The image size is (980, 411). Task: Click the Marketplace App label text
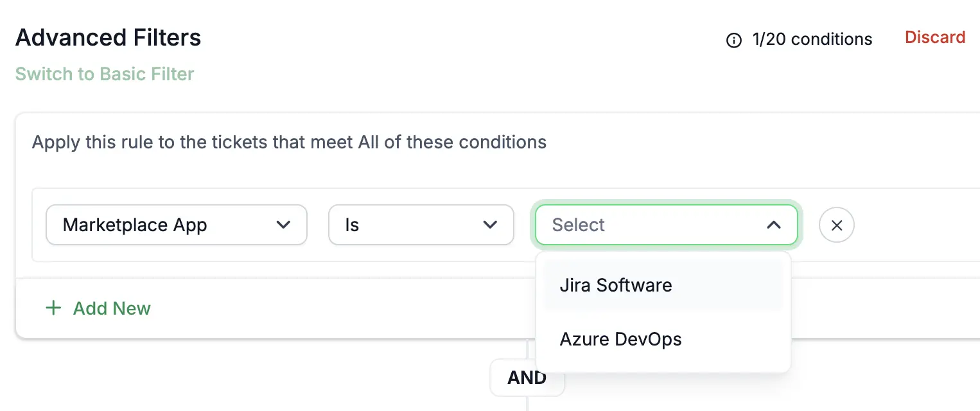click(x=135, y=225)
